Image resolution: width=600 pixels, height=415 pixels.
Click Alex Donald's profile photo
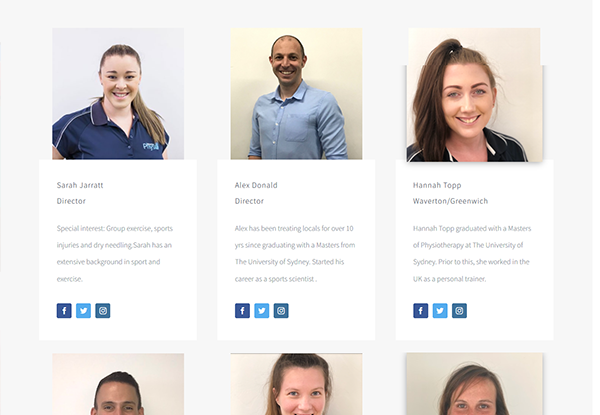pos(296,94)
